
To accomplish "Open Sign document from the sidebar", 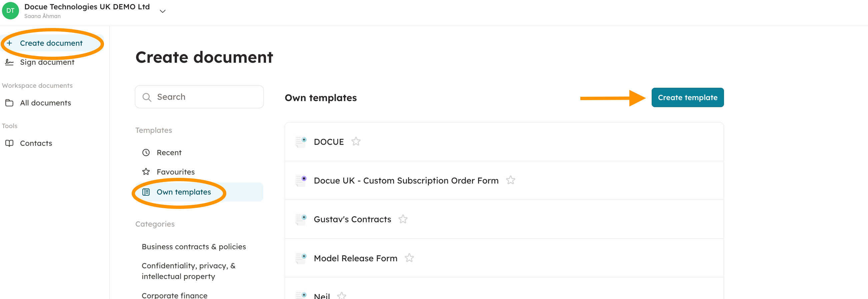I will tap(47, 62).
